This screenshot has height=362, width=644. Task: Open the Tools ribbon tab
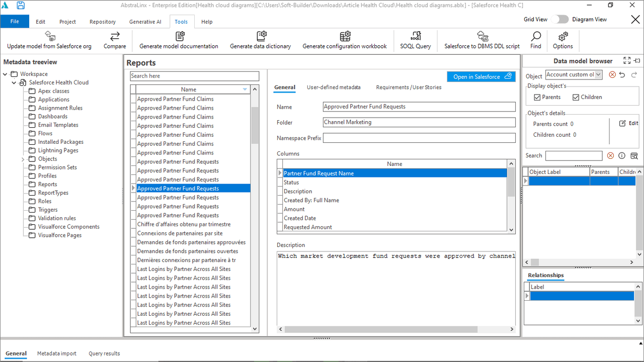click(x=181, y=22)
